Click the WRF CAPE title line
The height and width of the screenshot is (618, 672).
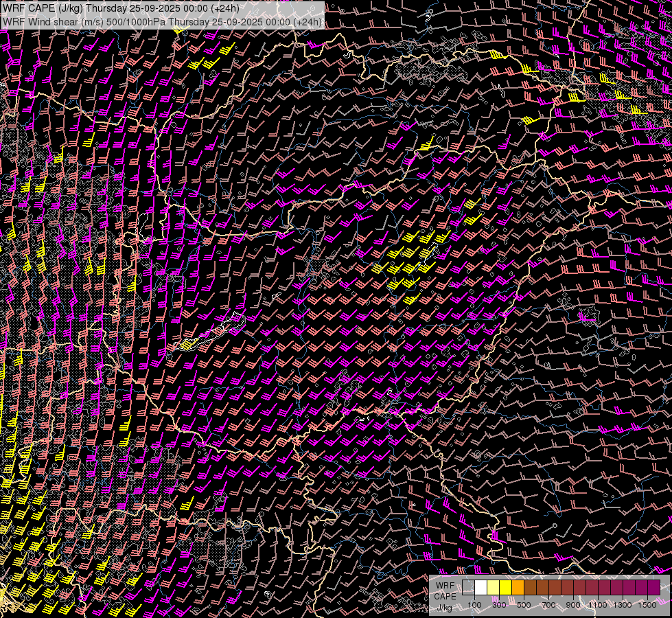click(121, 8)
